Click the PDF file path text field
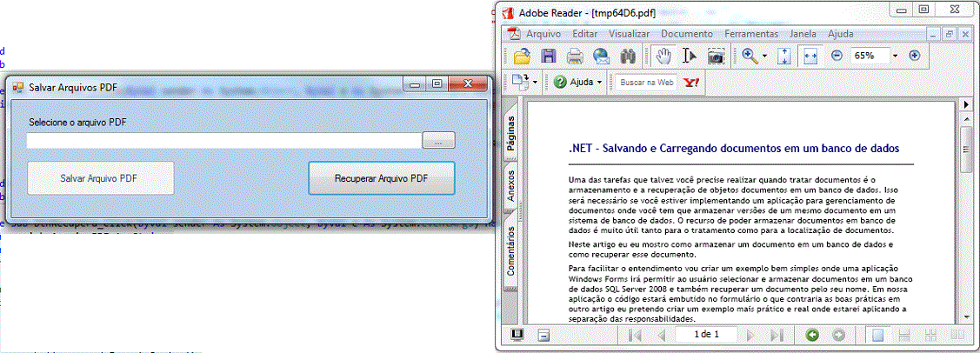 223,141
